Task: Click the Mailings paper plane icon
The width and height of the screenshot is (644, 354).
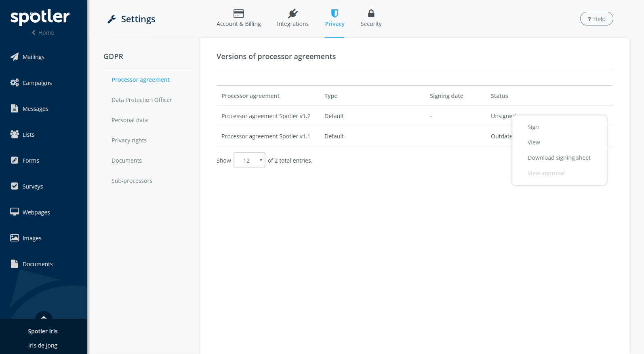Action: coord(15,57)
